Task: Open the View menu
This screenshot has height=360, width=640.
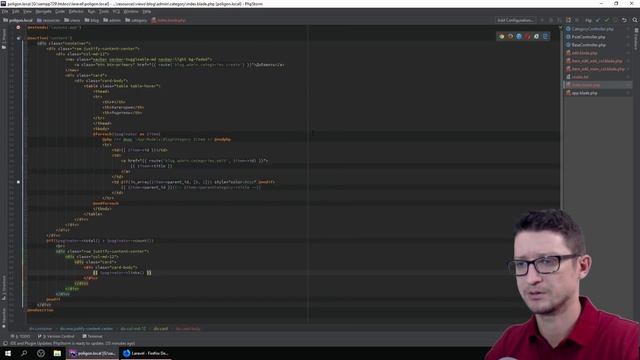Action: [x=27, y=11]
